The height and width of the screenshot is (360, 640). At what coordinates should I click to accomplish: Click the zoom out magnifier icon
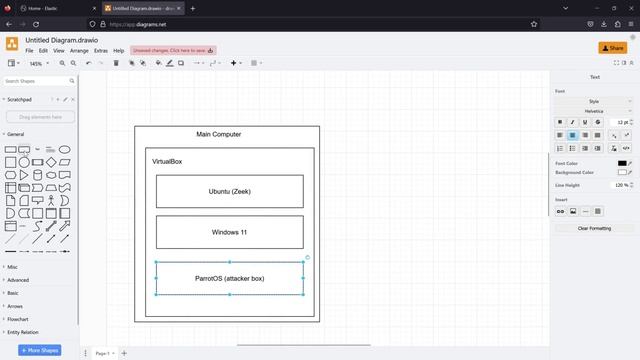(73, 63)
